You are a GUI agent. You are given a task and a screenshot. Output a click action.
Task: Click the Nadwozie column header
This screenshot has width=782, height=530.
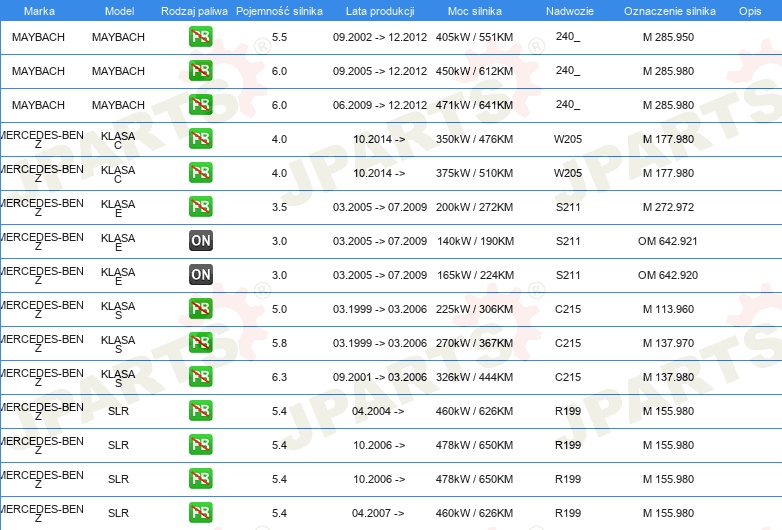tap(570, 11)
